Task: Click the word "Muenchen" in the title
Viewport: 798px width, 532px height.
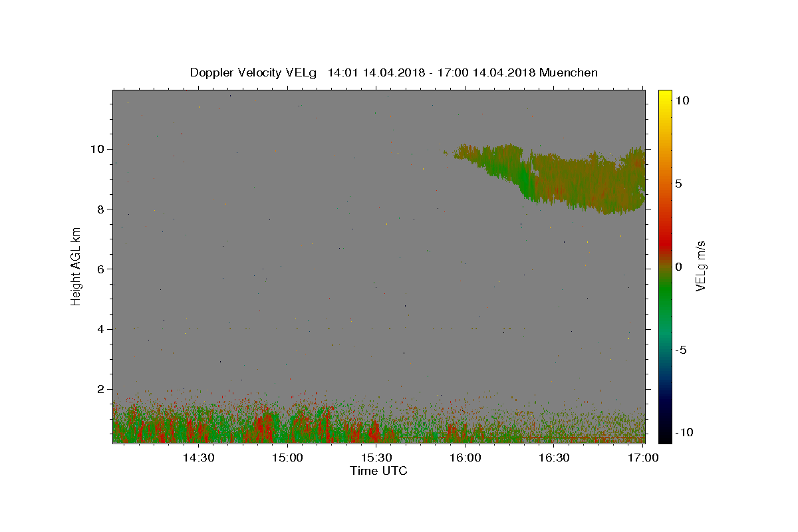Action: click(x=569, y=72)
